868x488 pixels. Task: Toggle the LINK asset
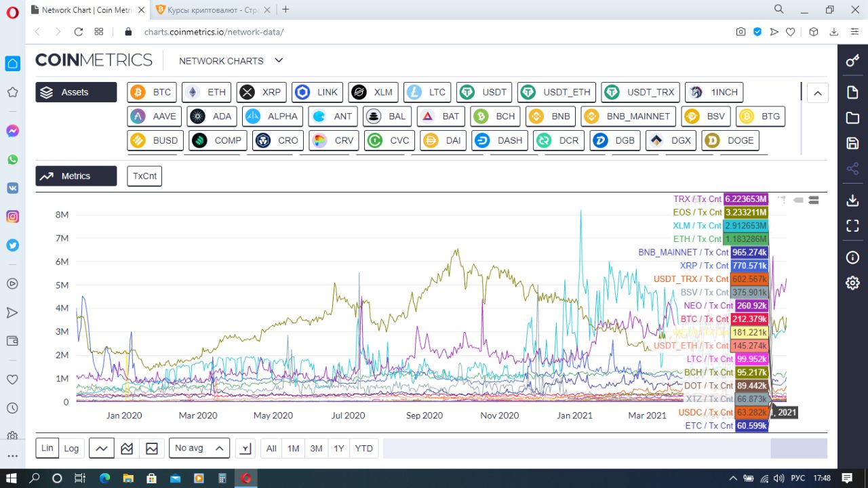[x=317, y=92]
